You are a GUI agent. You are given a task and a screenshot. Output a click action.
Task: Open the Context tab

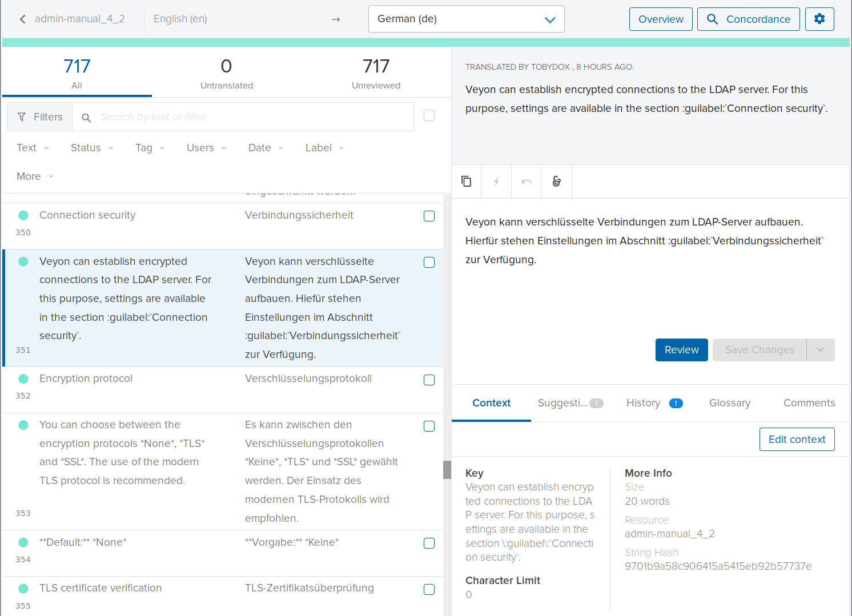491,403
